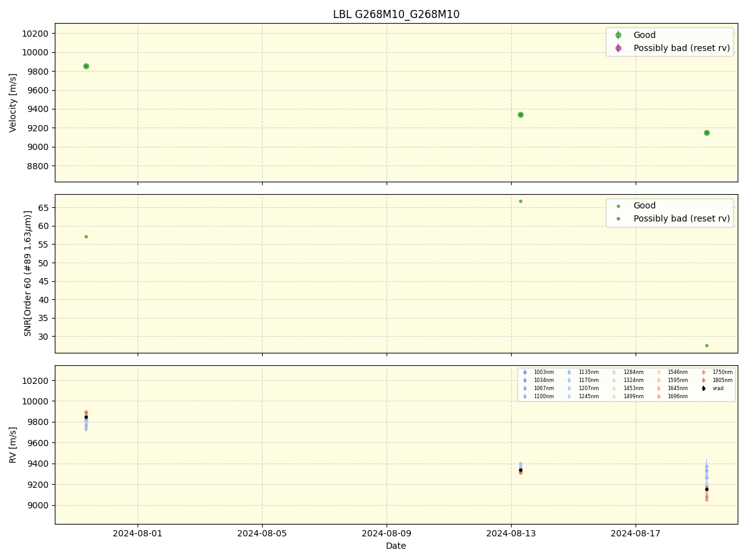Click the velocity data point near 9850 m/s
This screenshot has height=560, width=747.
(x=86, y=66)
